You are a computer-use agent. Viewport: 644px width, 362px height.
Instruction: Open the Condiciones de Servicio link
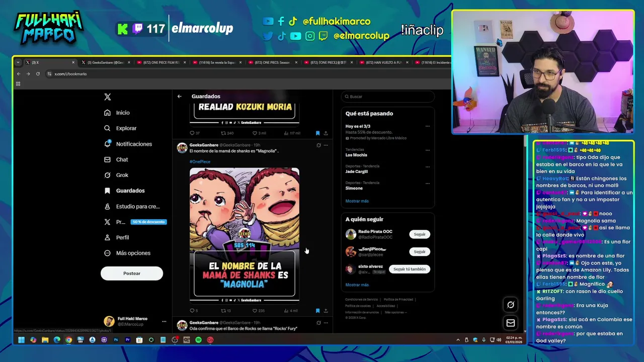[x=362, y=300]
